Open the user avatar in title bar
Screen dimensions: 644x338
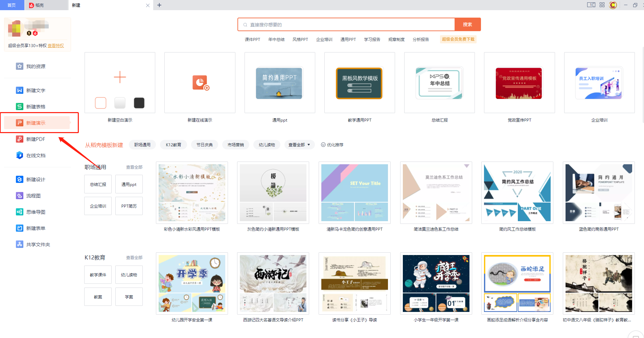(613, 5)
